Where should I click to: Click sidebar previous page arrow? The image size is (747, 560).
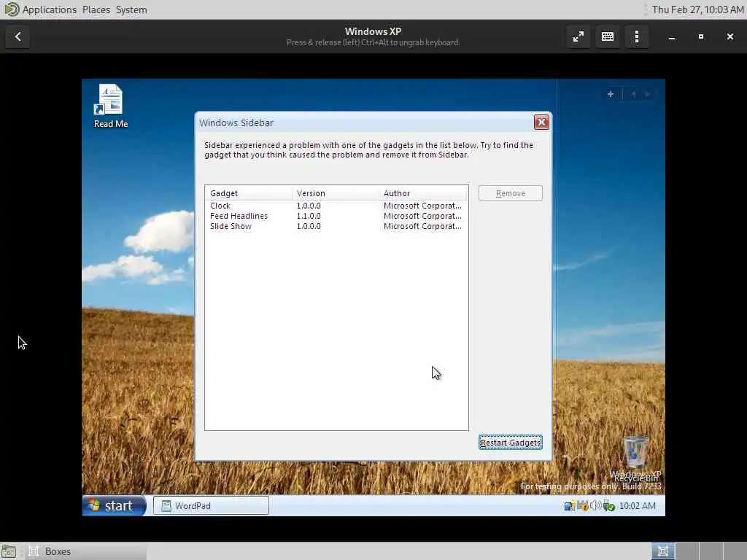(x=634, y=94)
